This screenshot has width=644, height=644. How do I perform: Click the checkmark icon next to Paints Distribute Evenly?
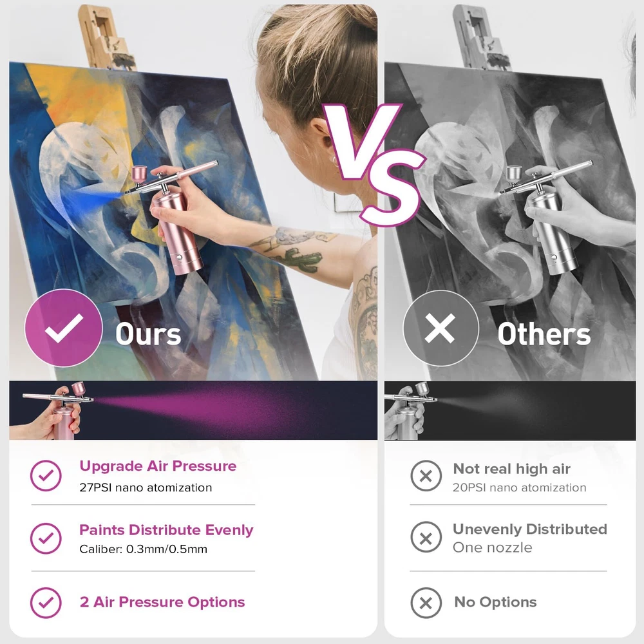coord(46,538)
